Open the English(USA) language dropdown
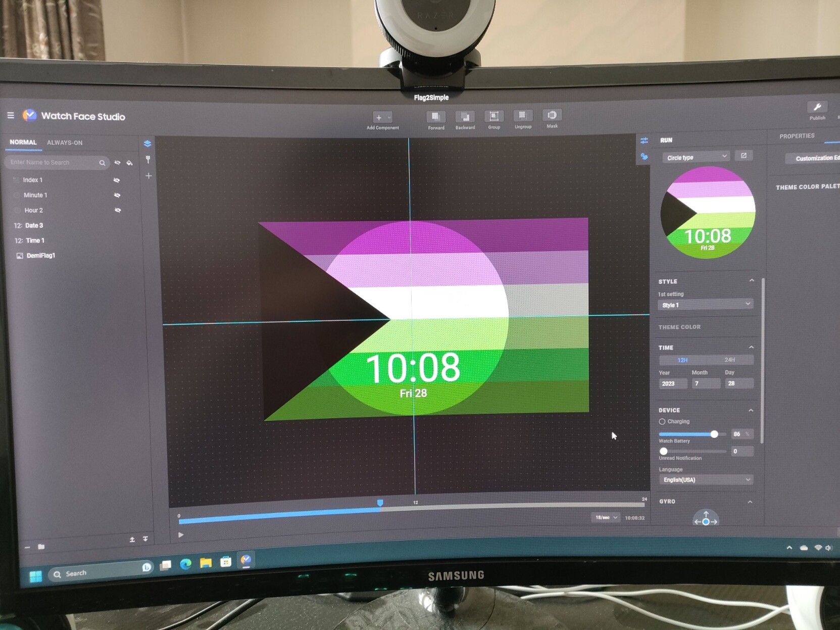This screenshot has width=840, height=630. 706,479
